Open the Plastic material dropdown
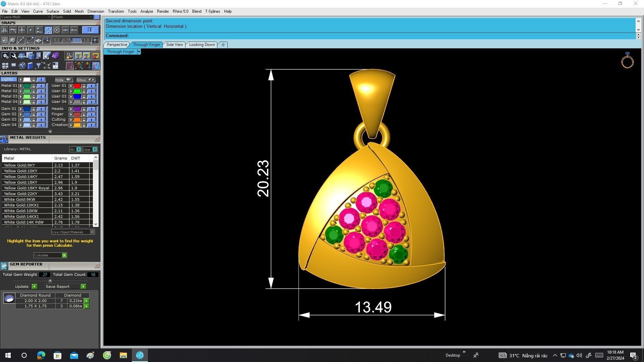The image size is (644, 362). click(72, 17)
